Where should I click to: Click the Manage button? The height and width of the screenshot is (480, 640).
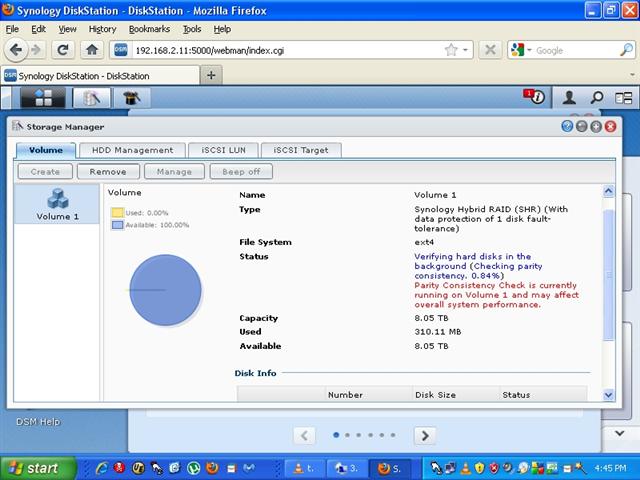click(x=174, y=172)
